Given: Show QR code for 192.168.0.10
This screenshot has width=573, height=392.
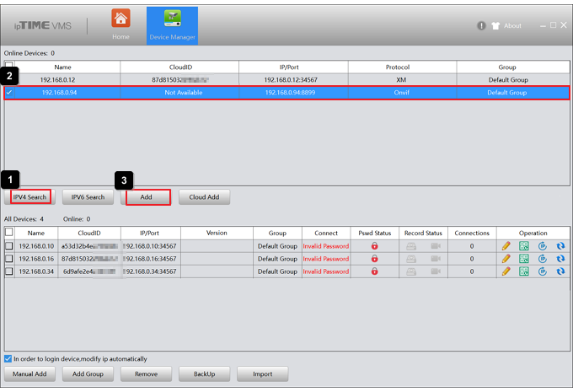Looking at the screenshot, I should [523, 246].
